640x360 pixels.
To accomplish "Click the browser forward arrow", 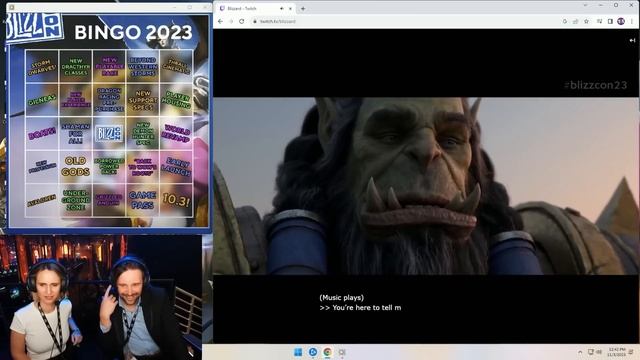I will (x=231, y=21).
